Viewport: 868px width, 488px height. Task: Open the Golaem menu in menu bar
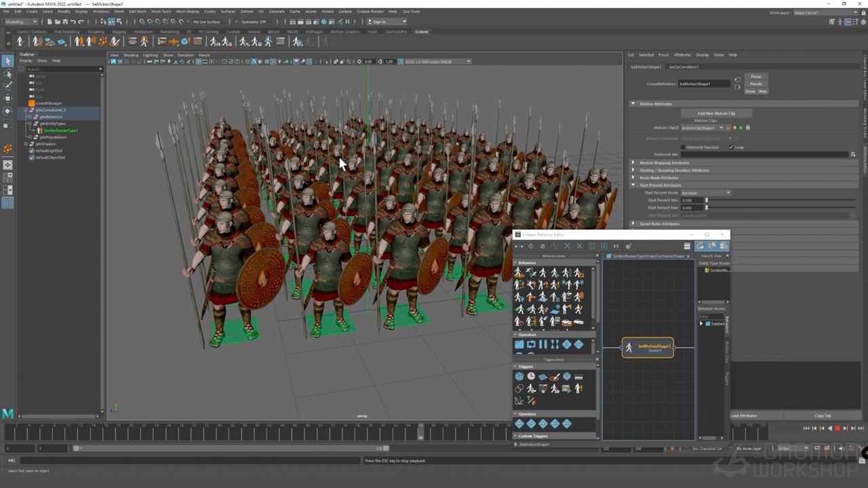point(345,12)
